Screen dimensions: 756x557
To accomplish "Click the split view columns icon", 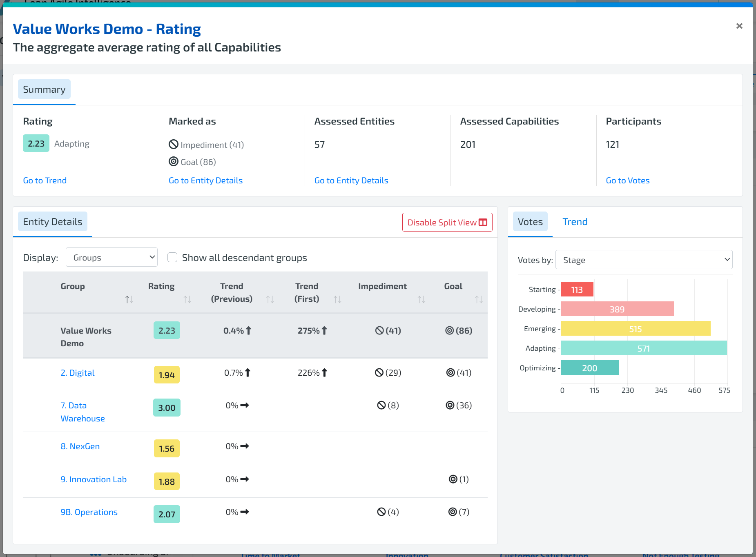I will 483,223.
